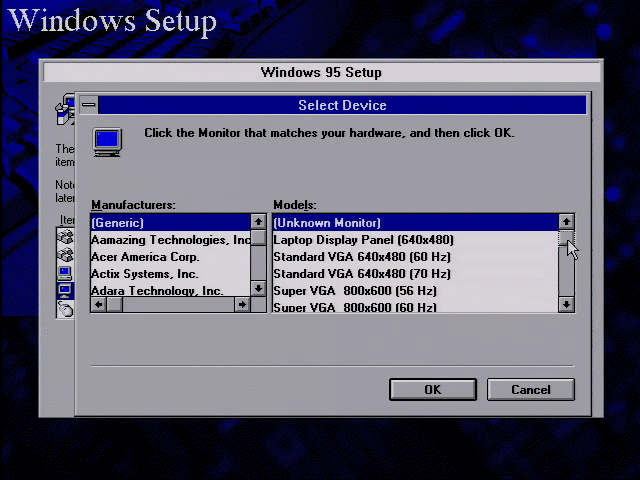640x480 pixels.
Task: Click Models list scroll up arrow
Action: (566, 222)
